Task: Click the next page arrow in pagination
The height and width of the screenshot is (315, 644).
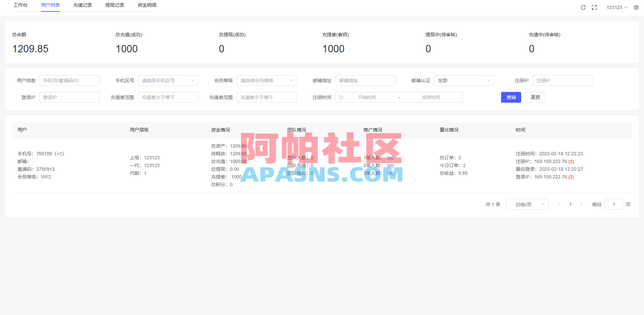Action: click(x=582, y=204)
